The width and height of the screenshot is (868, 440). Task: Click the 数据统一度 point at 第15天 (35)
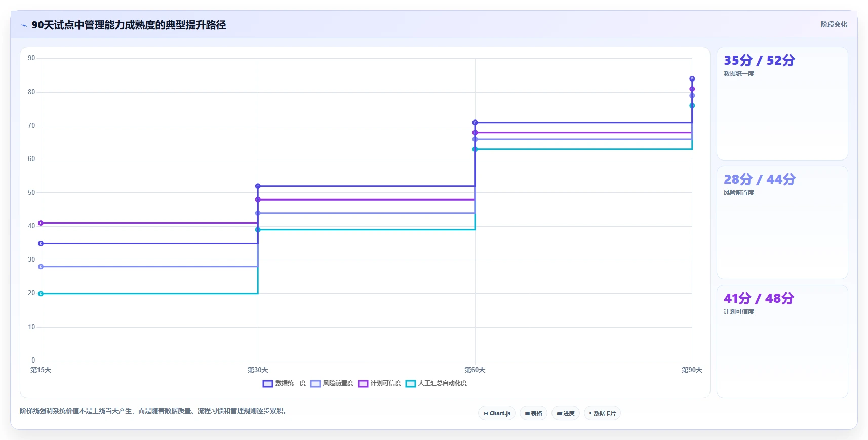click(41, 244)
